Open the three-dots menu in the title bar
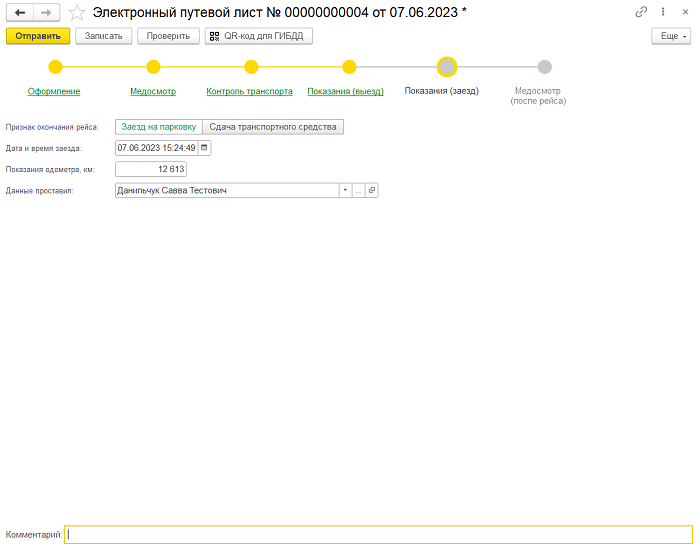This screenshot has height=550, width=700. (x=662, y=12)
